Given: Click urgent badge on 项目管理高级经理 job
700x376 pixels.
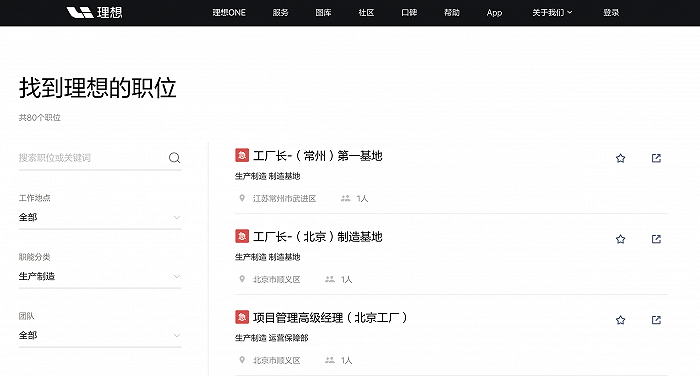Looking at the screenshot, I should coord(242,317).
